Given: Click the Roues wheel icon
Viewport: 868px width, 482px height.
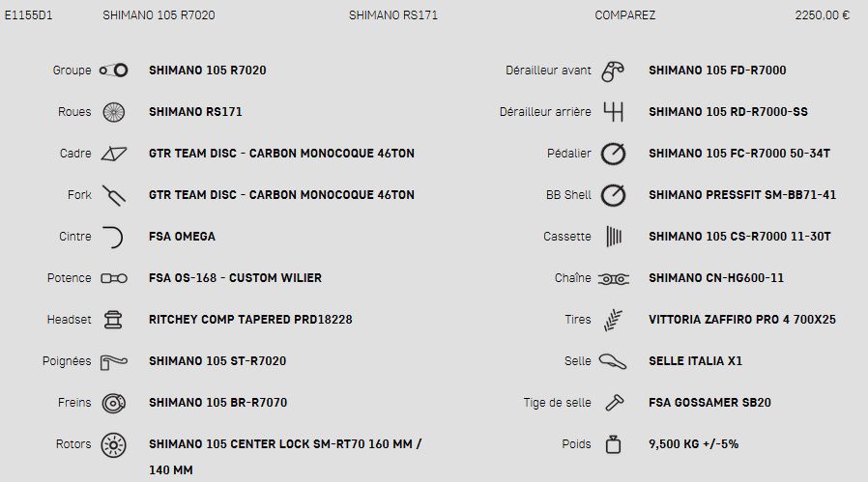Looking at the screenshot, I should coord(113,112).
